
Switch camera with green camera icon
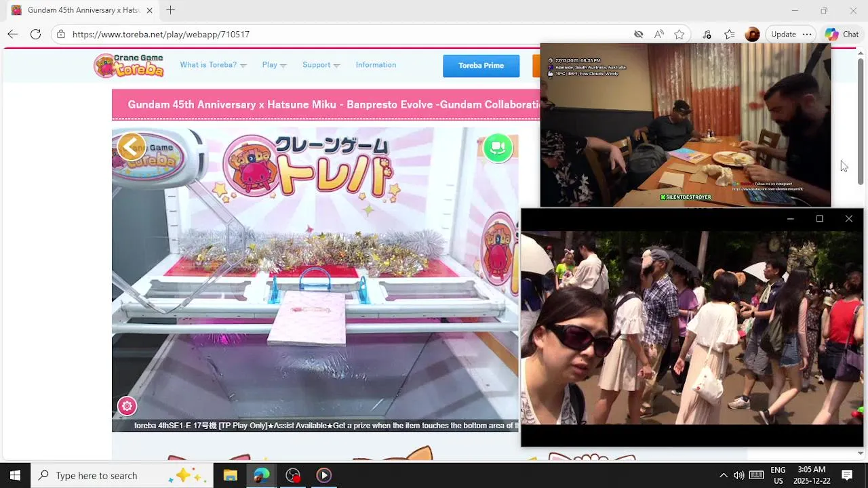(498, 148)
